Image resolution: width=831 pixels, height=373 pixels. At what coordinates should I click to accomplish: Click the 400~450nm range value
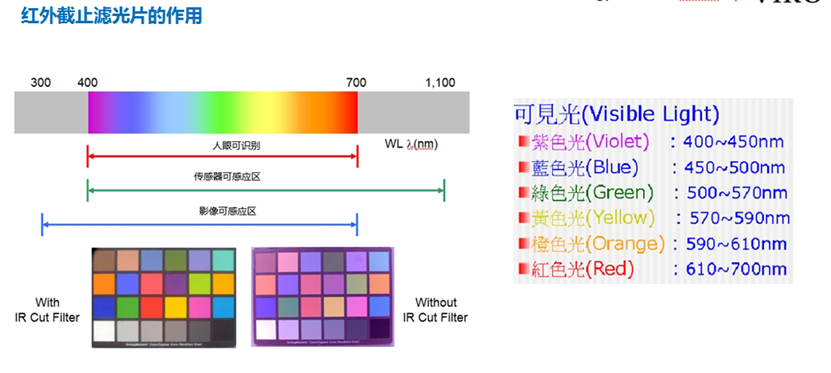[733, 141]
